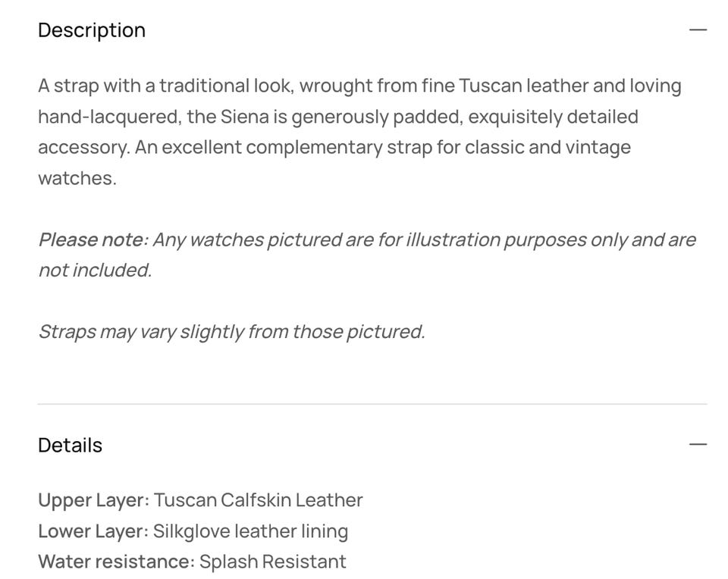Select 'Silkglove leather lining' value text
This screenshot has height=579, width=728.
coord(250,531)
